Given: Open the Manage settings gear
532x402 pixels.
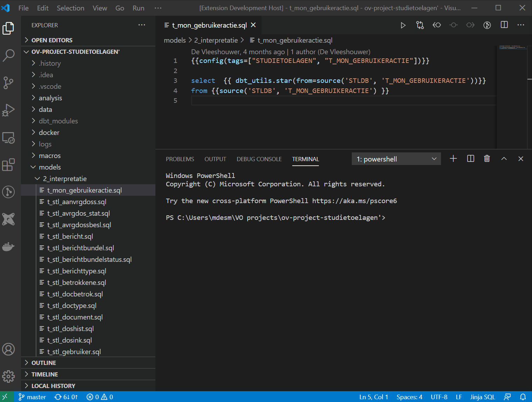Looking at the screenshot, I should tap(8, 376).
